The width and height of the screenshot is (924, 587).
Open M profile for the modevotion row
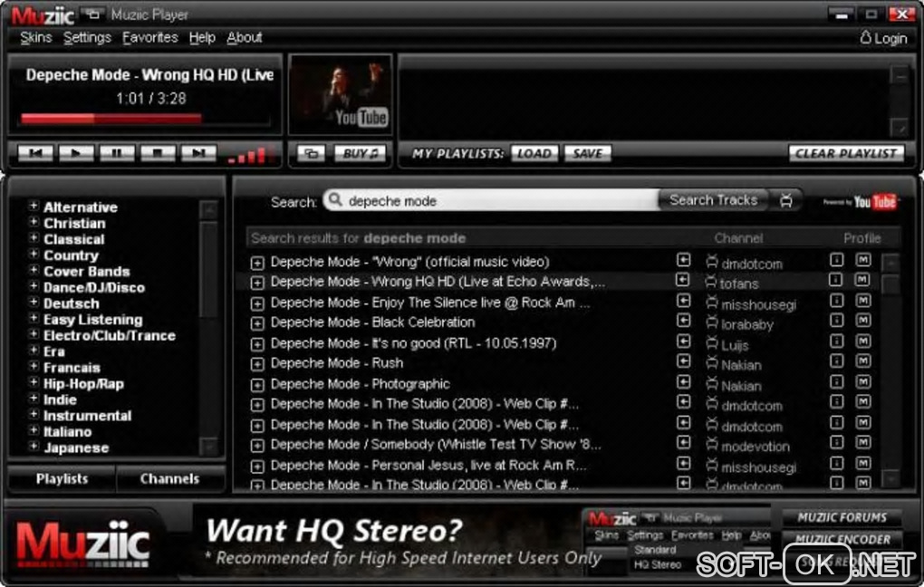[863, 442]
